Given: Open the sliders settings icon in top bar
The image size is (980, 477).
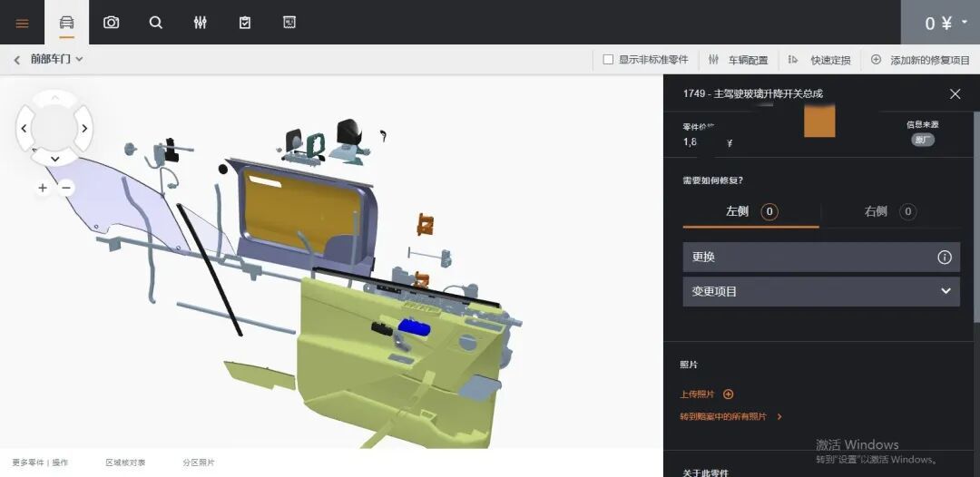Looking at the screenshot, I should tap(201, 23).
